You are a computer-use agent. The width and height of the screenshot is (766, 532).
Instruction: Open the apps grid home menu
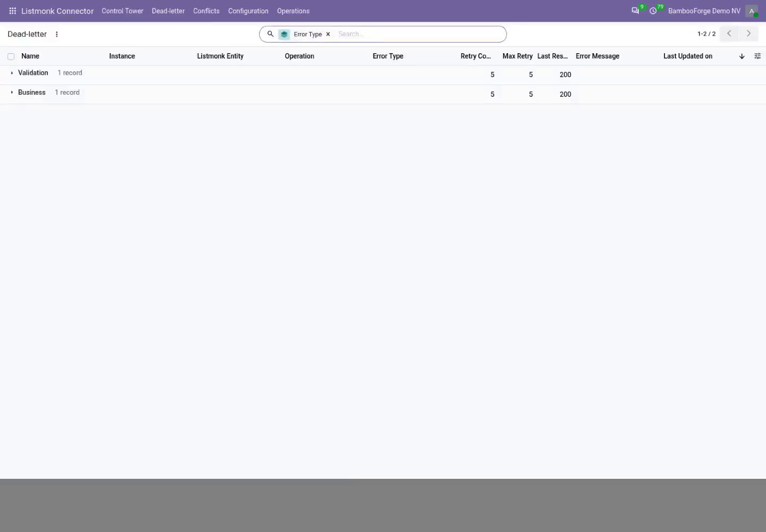[12, 11]
